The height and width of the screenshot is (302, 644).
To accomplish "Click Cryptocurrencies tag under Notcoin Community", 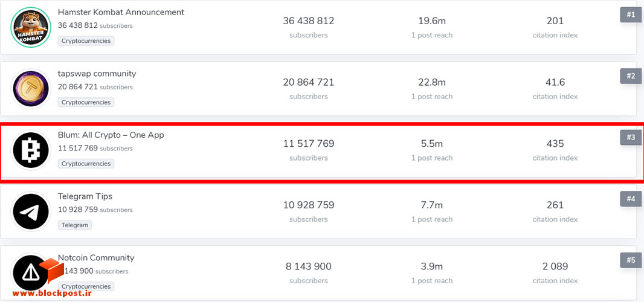I will pyautogui.click(x=86, y=286).
